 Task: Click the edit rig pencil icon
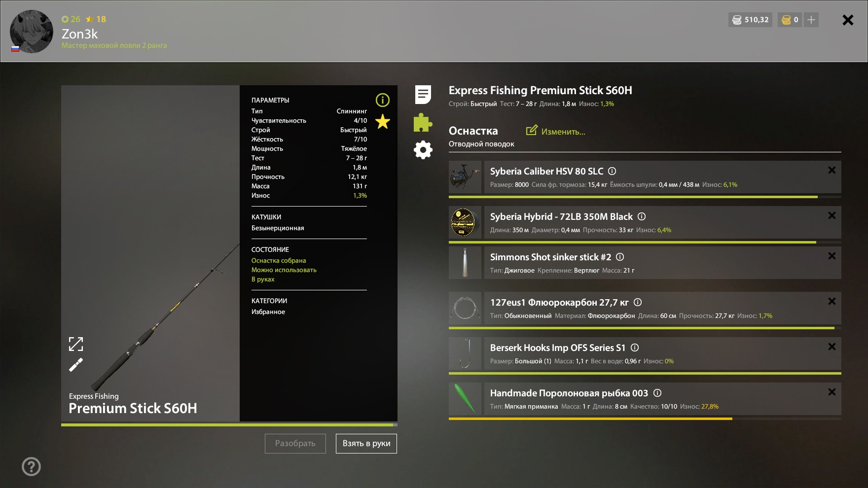tap(531, 130)
